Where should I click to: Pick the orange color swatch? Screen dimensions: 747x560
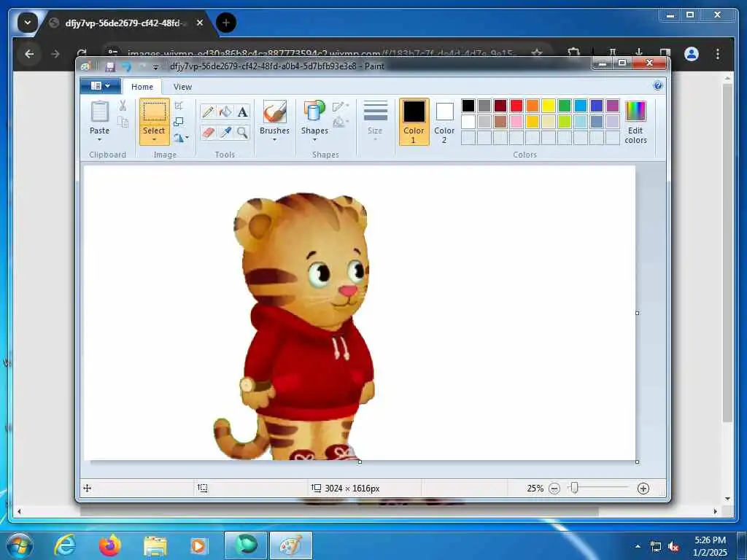(x=532, y=106)
